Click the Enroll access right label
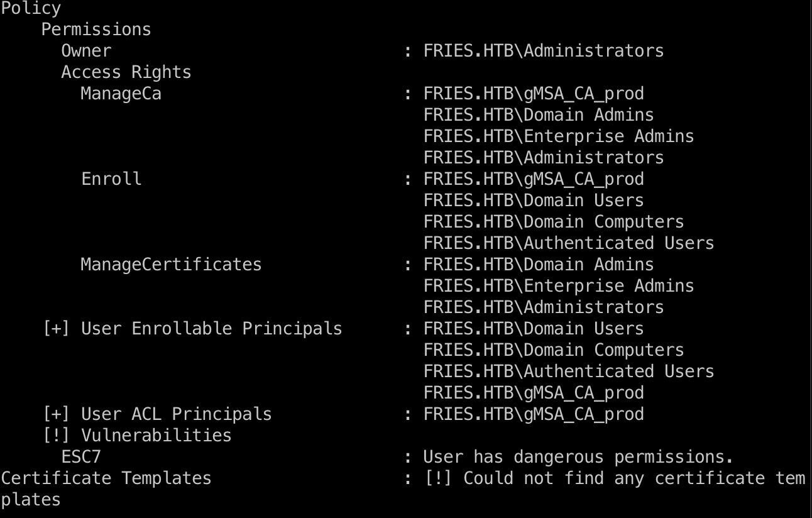The image size is (812, 518). coord(111,179)
